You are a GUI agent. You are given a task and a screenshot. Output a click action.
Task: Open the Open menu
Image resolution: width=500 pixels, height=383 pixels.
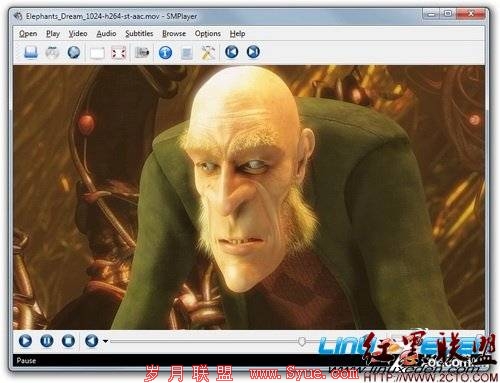pyautogui.click(x=28, y=33)
